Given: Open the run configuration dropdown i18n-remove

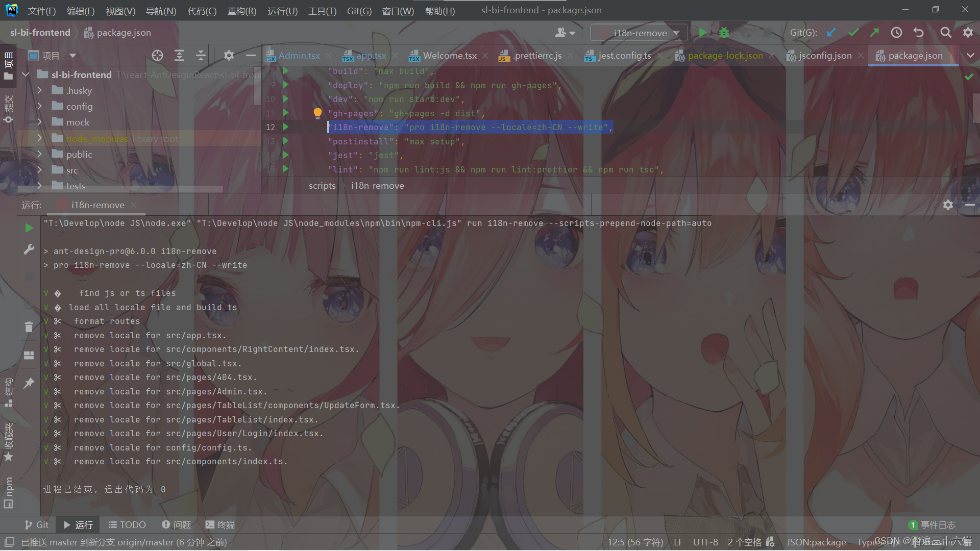Looking at the screenshot, I should click(x=639, y=33).
